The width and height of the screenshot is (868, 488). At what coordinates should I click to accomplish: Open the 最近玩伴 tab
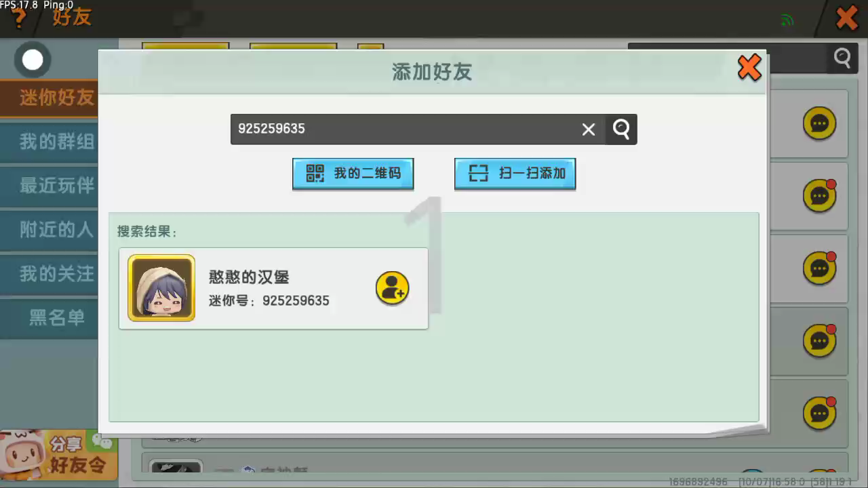(x=50, y=186)
